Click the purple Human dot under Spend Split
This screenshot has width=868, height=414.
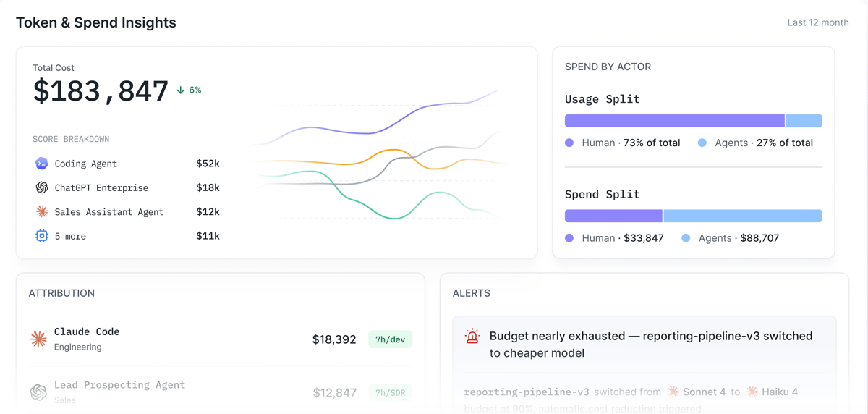[x=569, y=238]
